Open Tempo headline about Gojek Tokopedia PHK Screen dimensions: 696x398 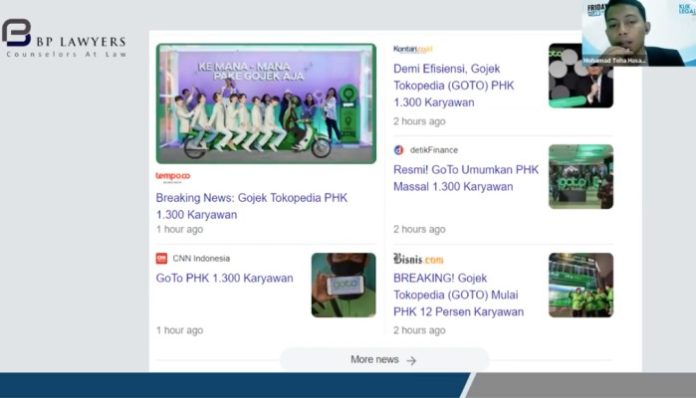coord(251,206)
